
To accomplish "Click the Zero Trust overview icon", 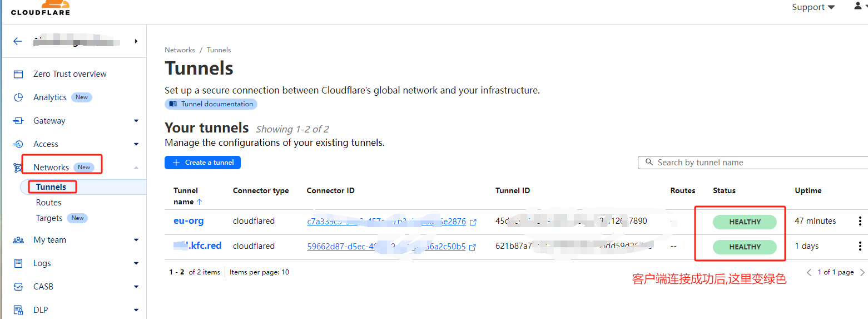I will click(x=18, y=74).
